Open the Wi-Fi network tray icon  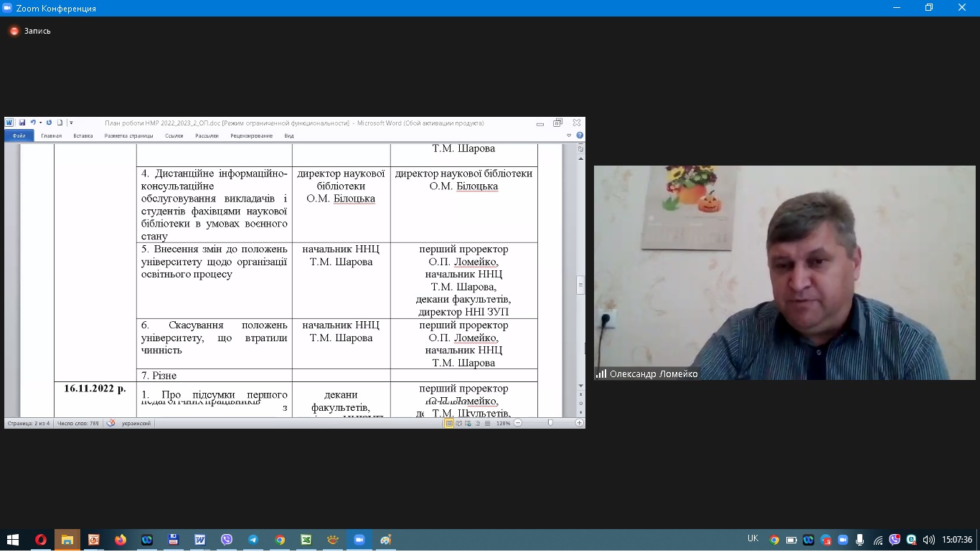[x=877, y=540]
